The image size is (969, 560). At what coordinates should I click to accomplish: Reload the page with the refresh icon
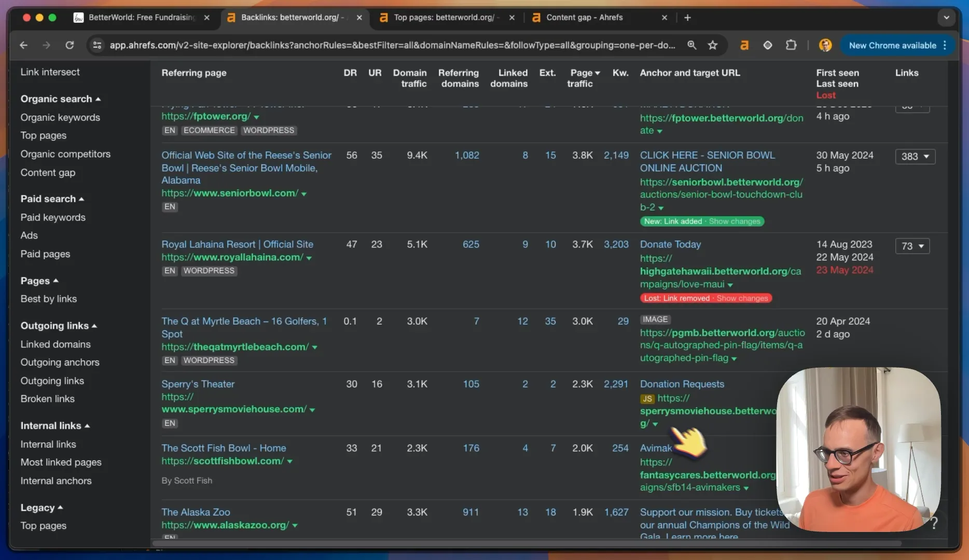tap(70, 45)
